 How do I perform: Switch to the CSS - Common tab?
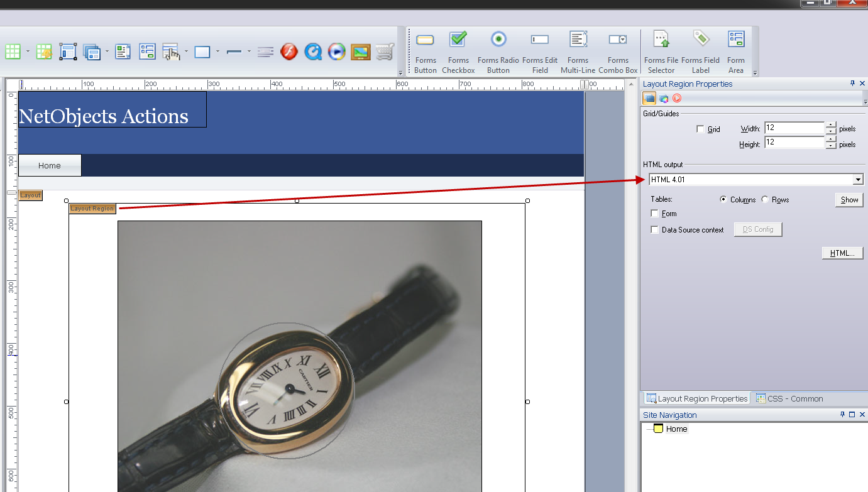[x=789, y=398]
